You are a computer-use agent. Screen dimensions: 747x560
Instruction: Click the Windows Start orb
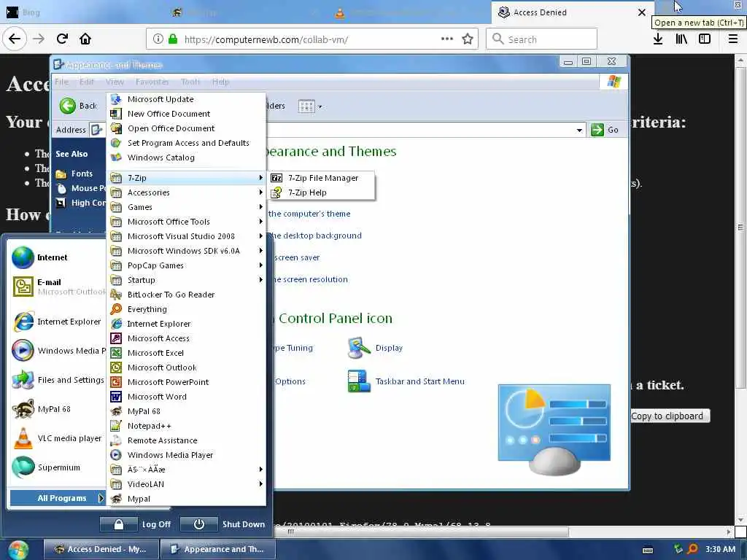pos(18,550)
